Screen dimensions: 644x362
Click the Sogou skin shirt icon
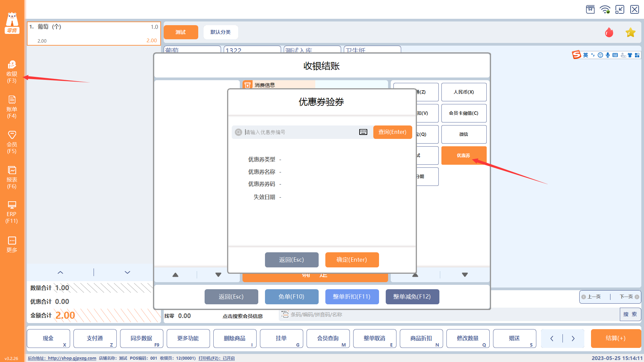click(x=630, y=55)
